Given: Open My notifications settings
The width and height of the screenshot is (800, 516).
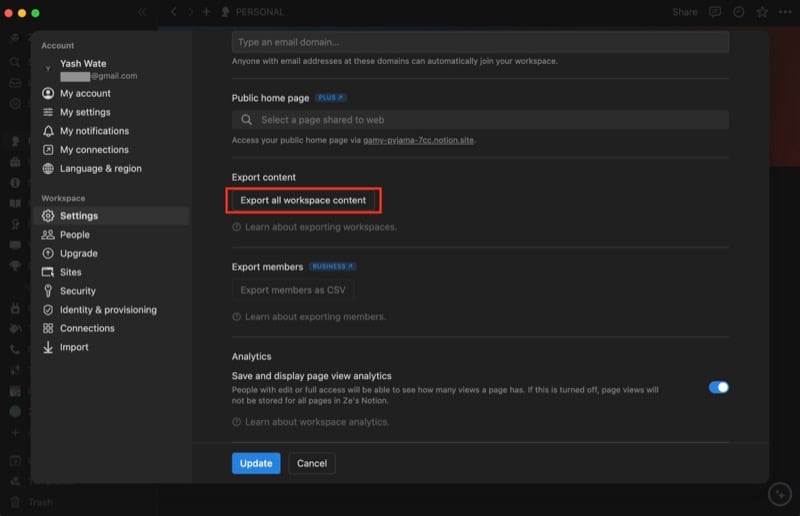Looking at the screenshot, I should pyautogui.click(x=94, y=131).
